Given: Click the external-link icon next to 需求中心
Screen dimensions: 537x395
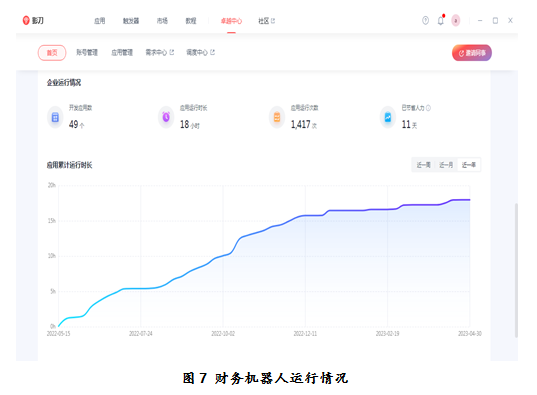Looking at the screenshot, I should (x=172, y=52).
